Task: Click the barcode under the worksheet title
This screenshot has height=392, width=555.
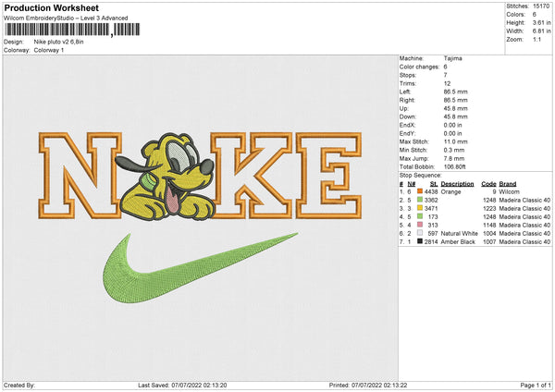Action: coord(72,30)
